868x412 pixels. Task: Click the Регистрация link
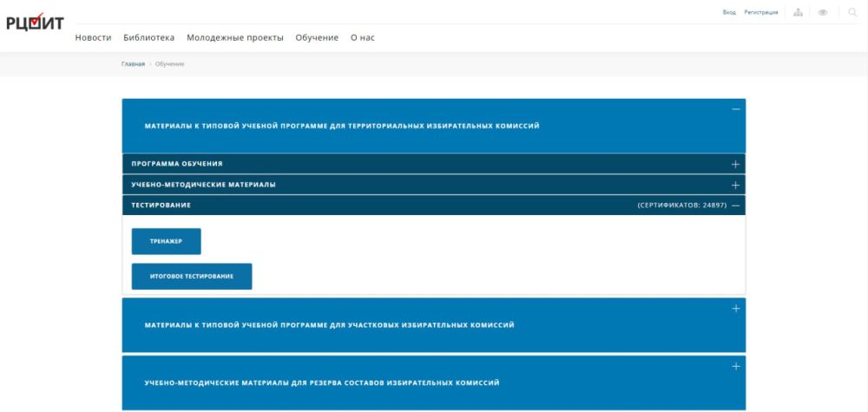760,12
